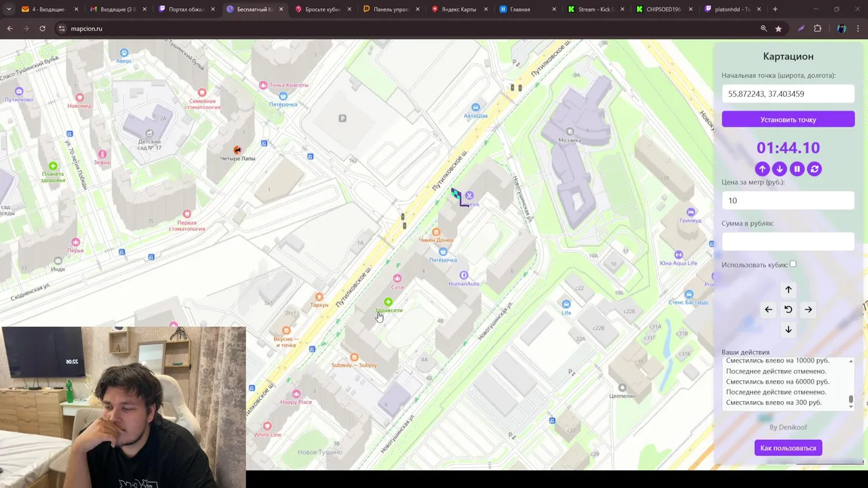Undo last action with center pad icon
868x488 pixels.
[x=788, y=309]
